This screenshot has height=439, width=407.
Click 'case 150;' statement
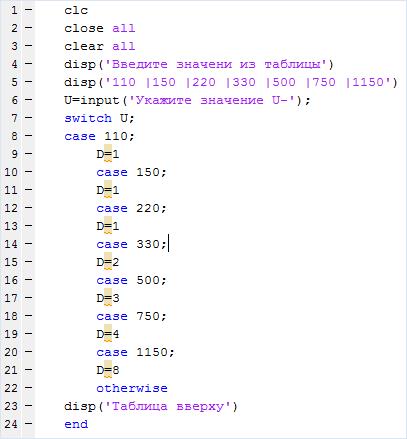(131, 172)
